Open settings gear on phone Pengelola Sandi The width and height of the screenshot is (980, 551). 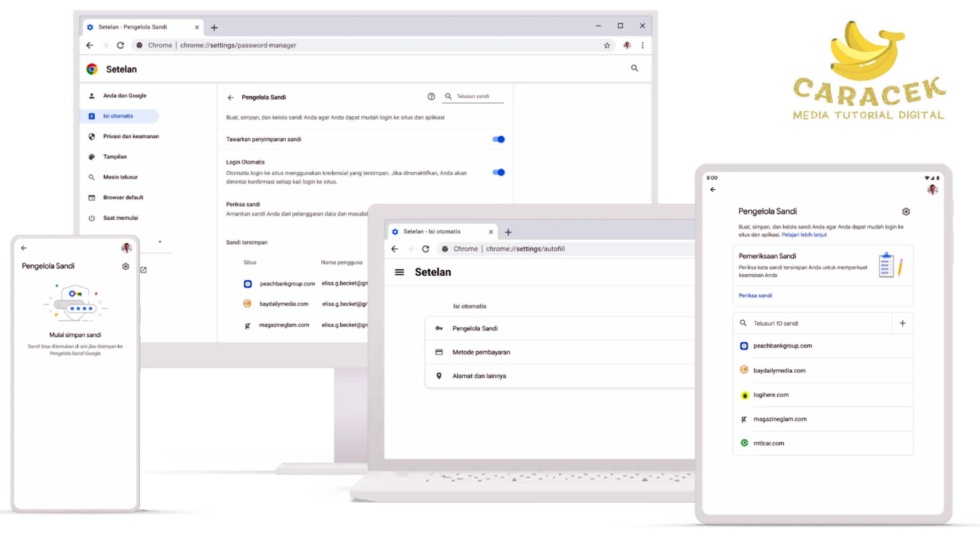(125, 266)
